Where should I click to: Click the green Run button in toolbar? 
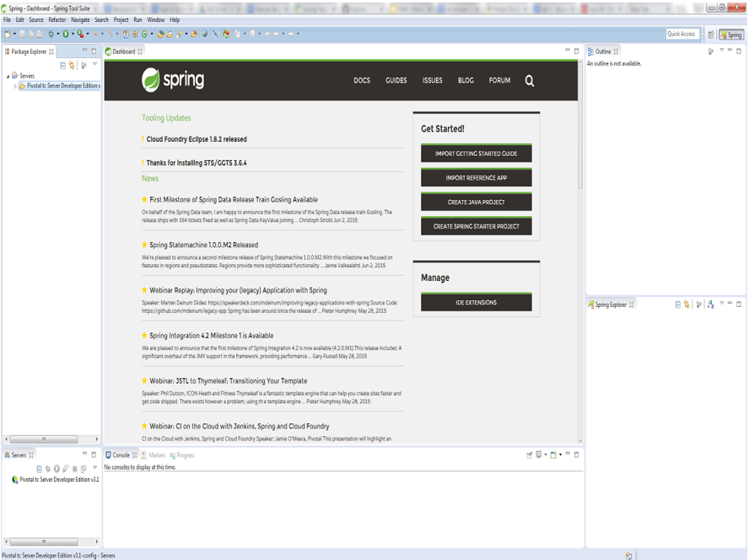point(66,34)
